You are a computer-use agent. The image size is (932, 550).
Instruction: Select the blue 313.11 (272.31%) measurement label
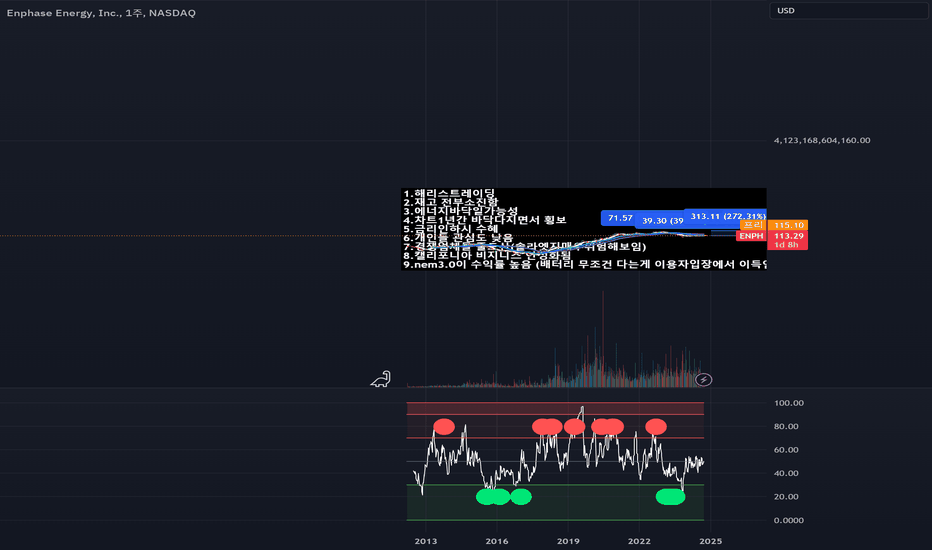point(727,216)
